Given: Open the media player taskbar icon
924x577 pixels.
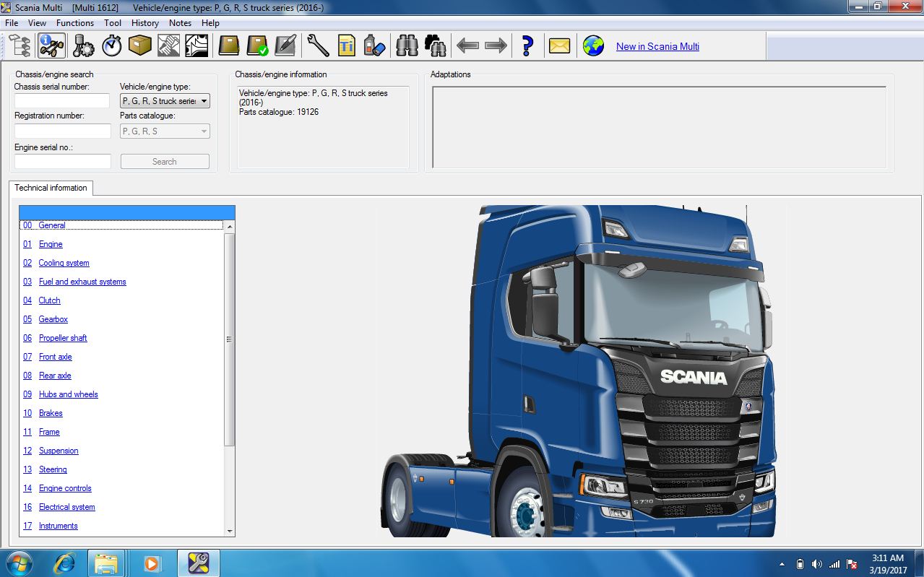Looking at the screenshot, I should (x=151, y=563).
